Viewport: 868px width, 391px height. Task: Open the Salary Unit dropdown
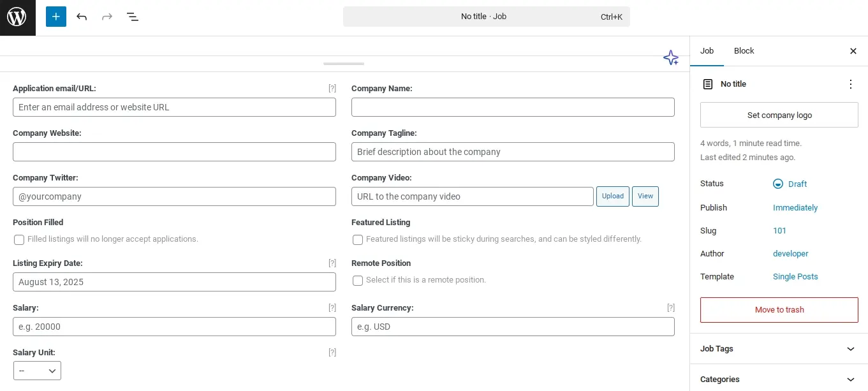click(37, 371)
